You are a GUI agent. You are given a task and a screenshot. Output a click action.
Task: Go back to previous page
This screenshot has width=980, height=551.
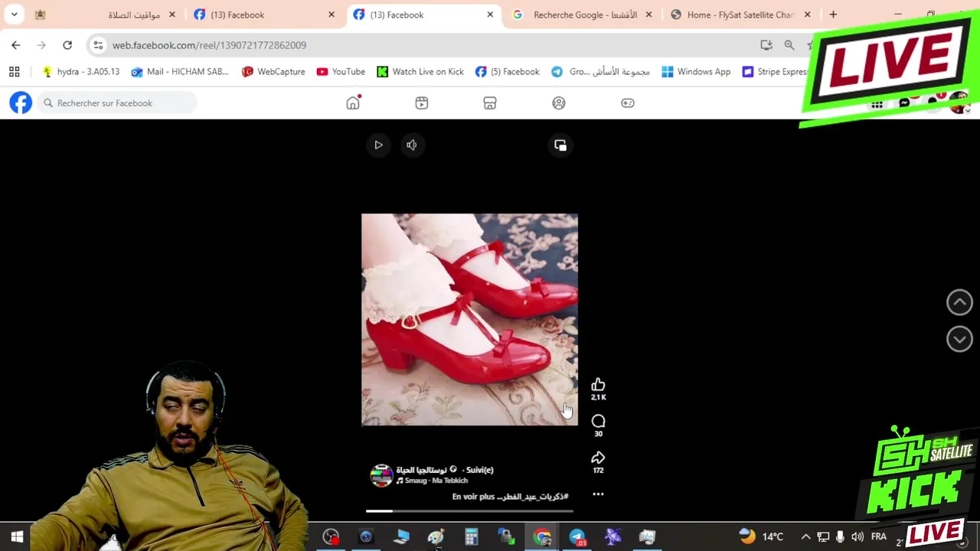coord(16,45)
